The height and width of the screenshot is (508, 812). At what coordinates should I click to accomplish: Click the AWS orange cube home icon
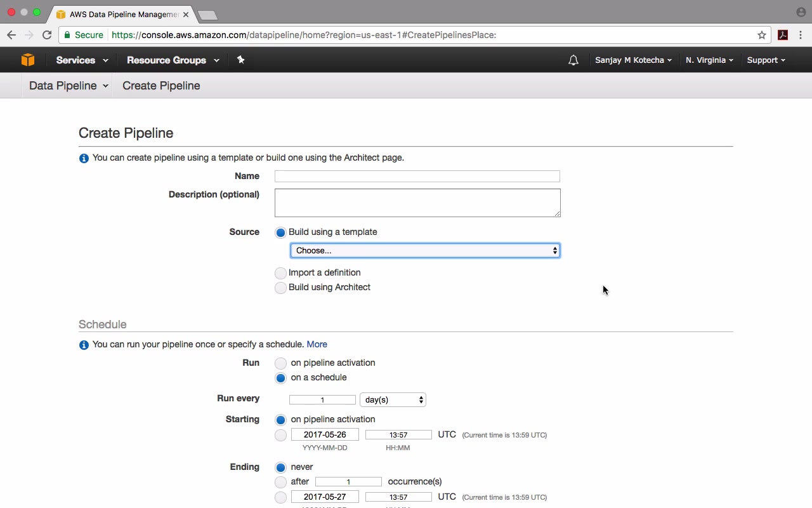point(27,60)
